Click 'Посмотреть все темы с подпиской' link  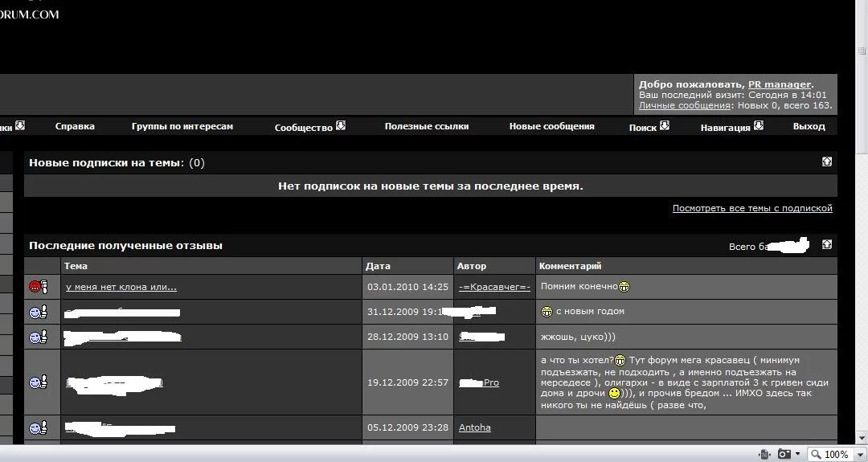(x=752, y=208)
